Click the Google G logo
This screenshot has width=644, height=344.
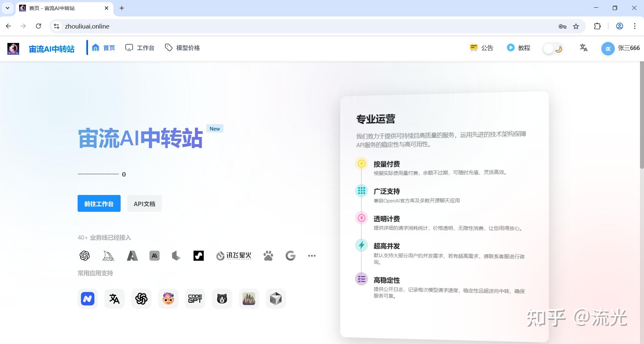(x=290, y=255)
